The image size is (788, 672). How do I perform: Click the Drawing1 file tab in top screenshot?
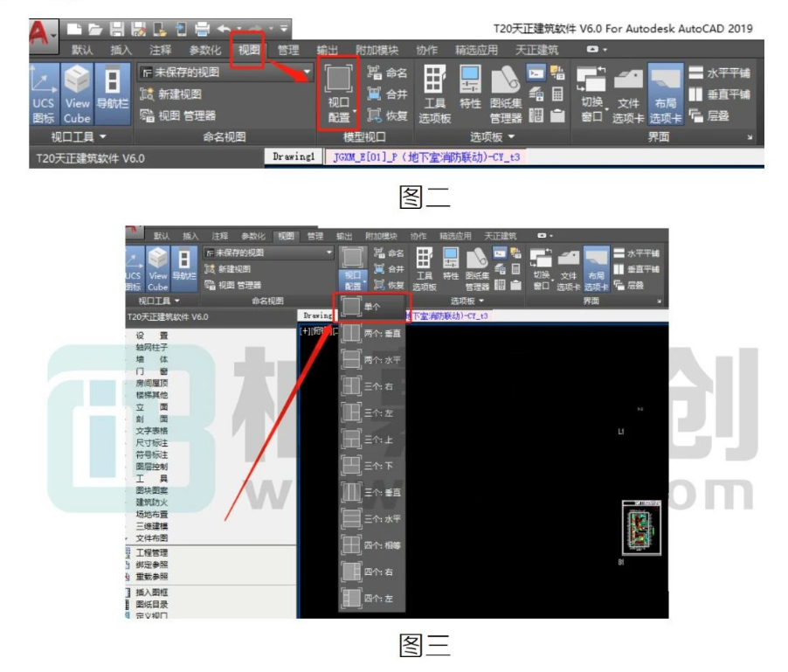pos(294,156)
